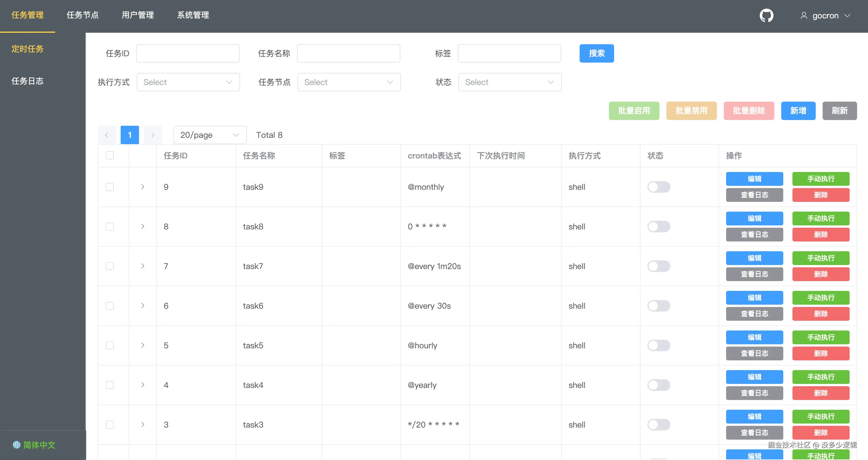Image resolution: width=868 pixels, height=460 pixels.
Task: Check the select-all header checkbox
Action: click(x=109, y=156)
